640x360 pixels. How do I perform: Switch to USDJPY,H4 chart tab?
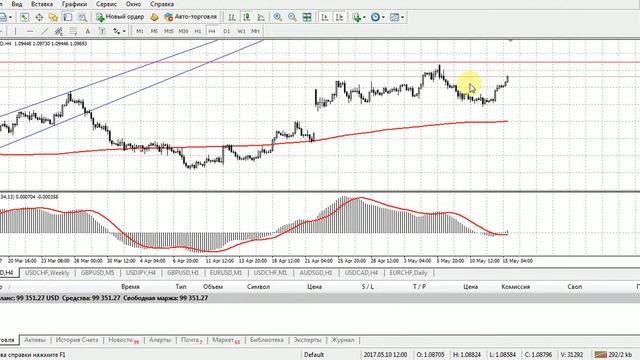[x=141, y=273]
